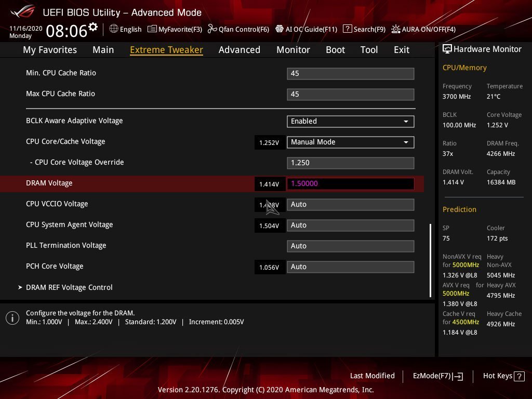
Task: Click the 37x ratio value
Action: [x=447, y=154]
